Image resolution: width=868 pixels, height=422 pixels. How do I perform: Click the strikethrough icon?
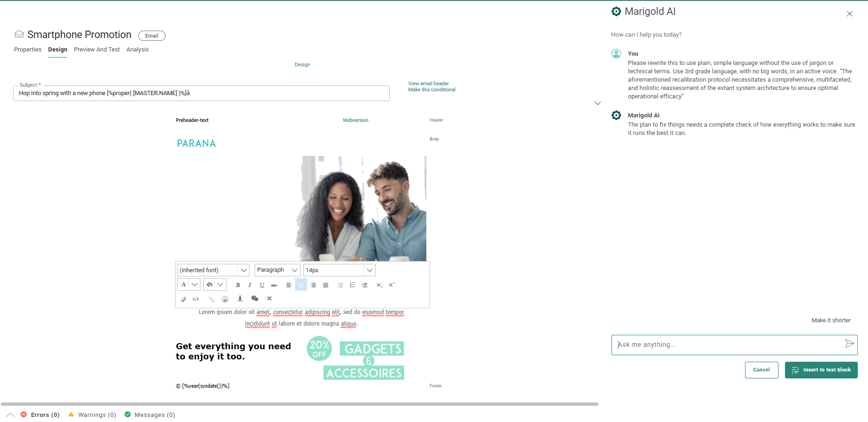click(x=274, y=285)
